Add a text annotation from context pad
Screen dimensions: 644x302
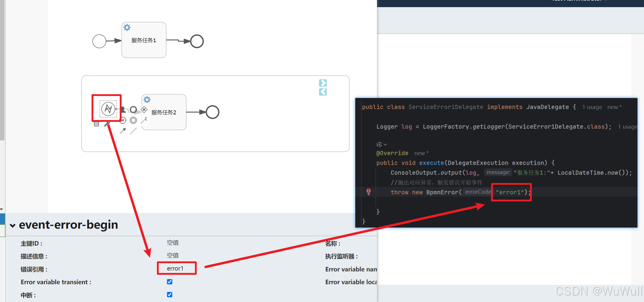144,120
